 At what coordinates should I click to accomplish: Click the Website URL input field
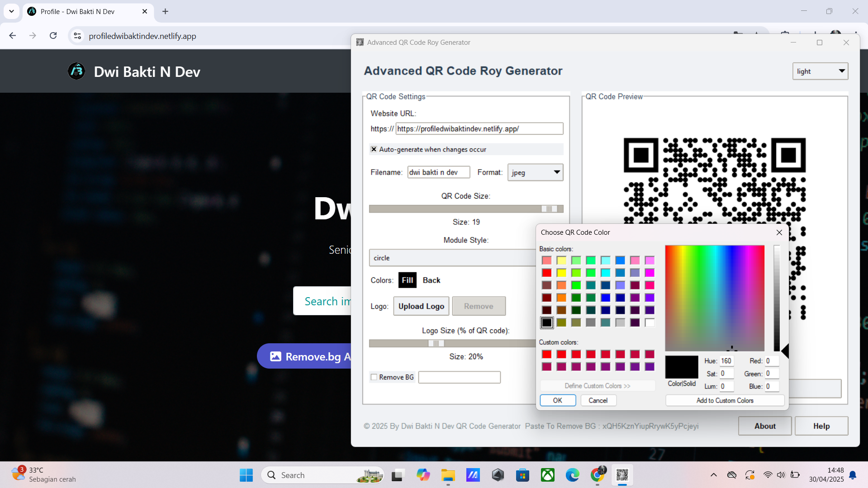(x=479, y=129)
